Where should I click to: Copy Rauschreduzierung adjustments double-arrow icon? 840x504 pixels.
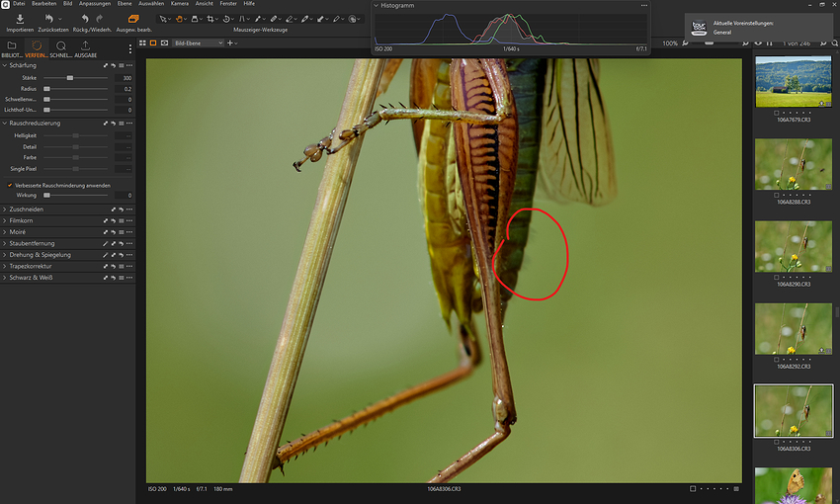(106, 124)
